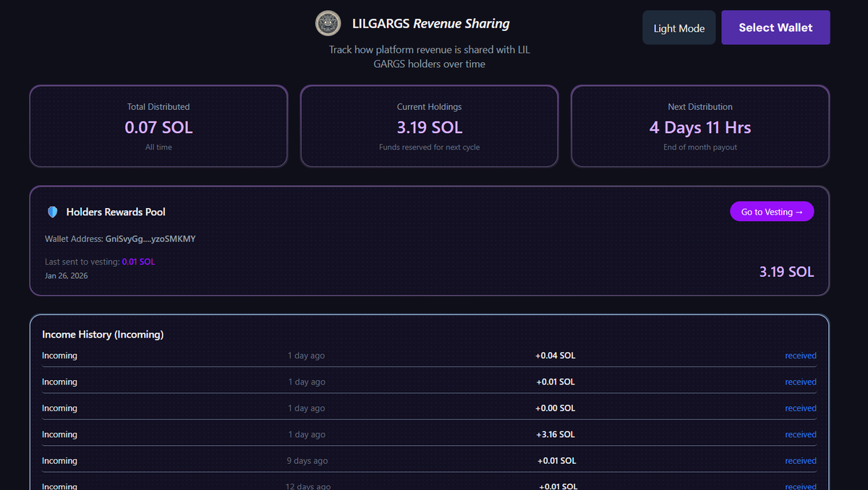Open the Select Wallet button
Viewport: 868px width, 490px height.
click(x=775, y=27)
